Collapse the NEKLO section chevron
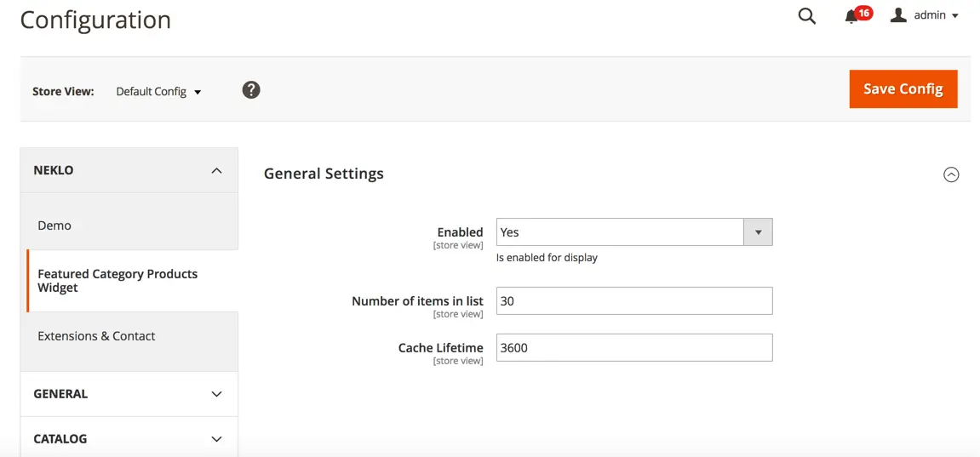This screenshot has width=980, height=457. click(216, 171)
